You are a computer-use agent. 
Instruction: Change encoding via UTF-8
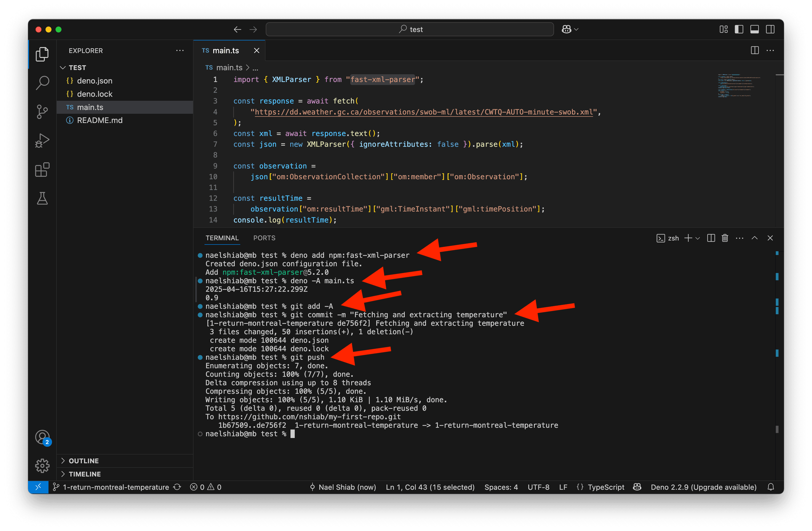coord(538,487)
